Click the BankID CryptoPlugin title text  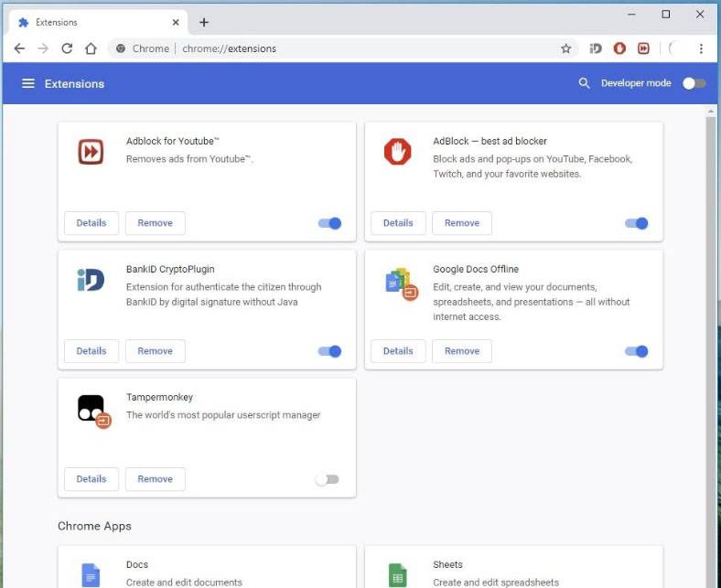pyautogui.click(x=170, y=269)
